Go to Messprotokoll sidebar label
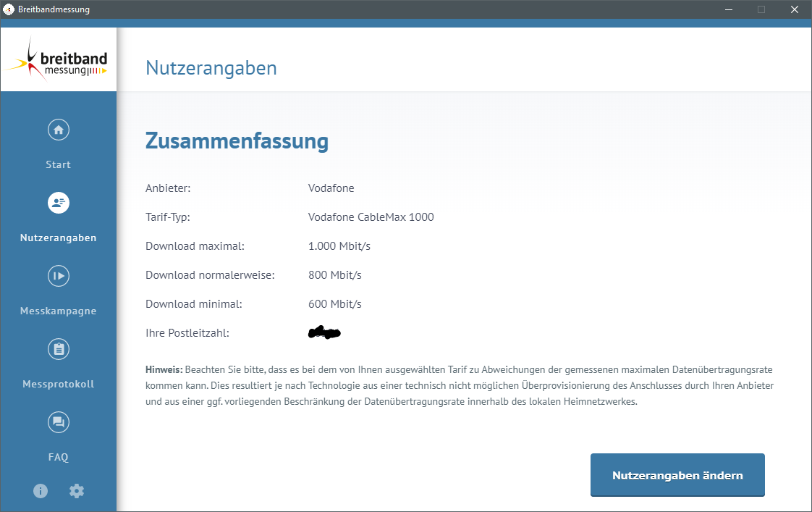This screenshot has height=512, width=812. (x=58, y=384)
